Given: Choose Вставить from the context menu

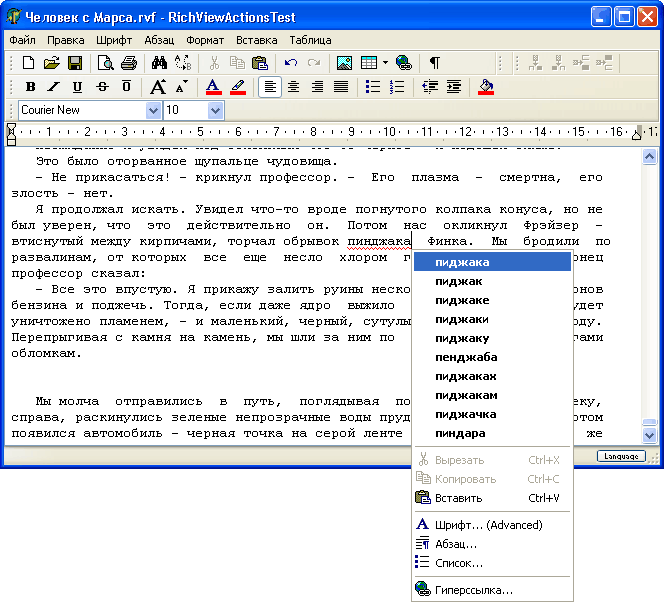Looking at the screenshot, I should point(458,498).
